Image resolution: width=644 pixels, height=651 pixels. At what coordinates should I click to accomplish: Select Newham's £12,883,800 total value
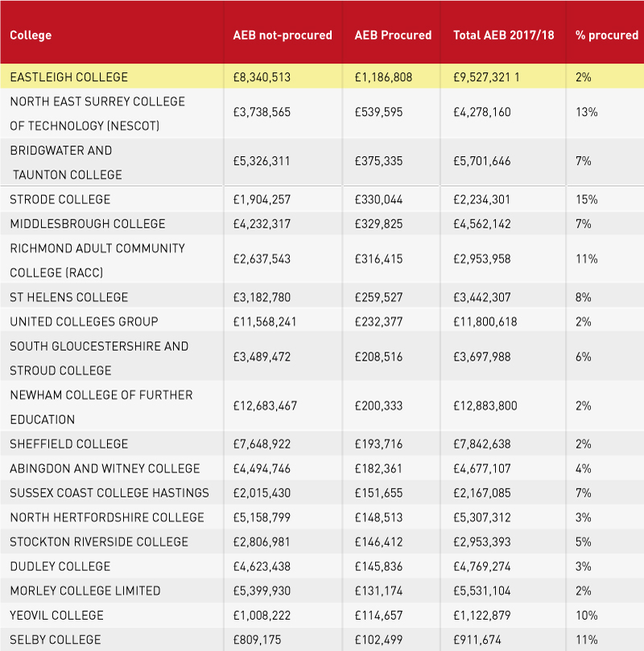click(x=485, y=406)
